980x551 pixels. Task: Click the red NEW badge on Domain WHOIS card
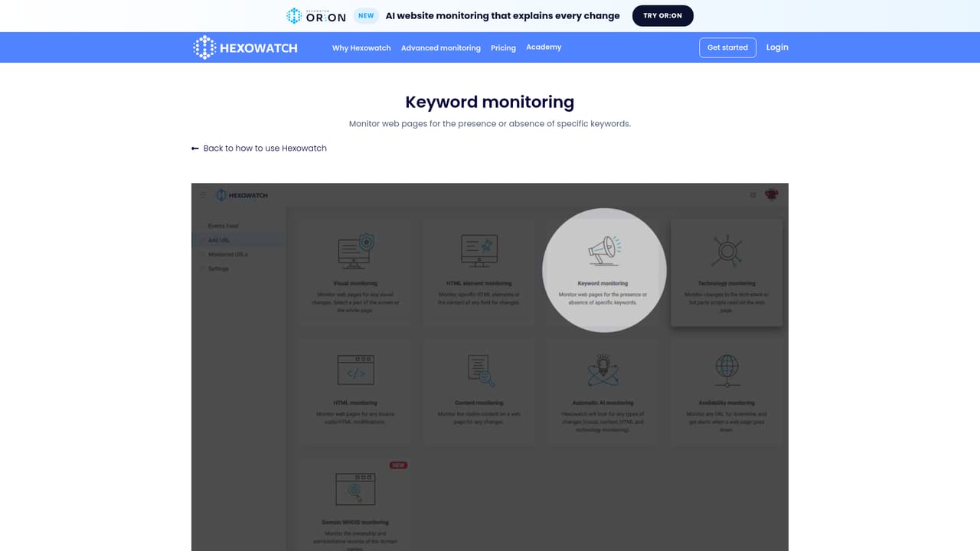(398, 465)
